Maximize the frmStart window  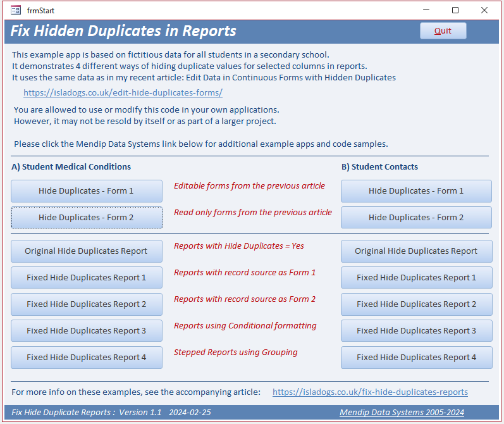(455, 10)
